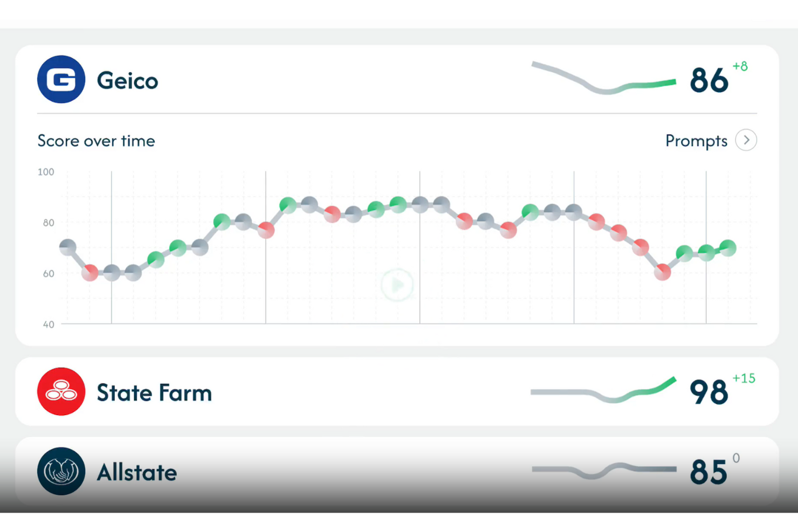Click Allstate's sparkline trend graphic
This screenshot has height=532, width=798.
point(603,469)
